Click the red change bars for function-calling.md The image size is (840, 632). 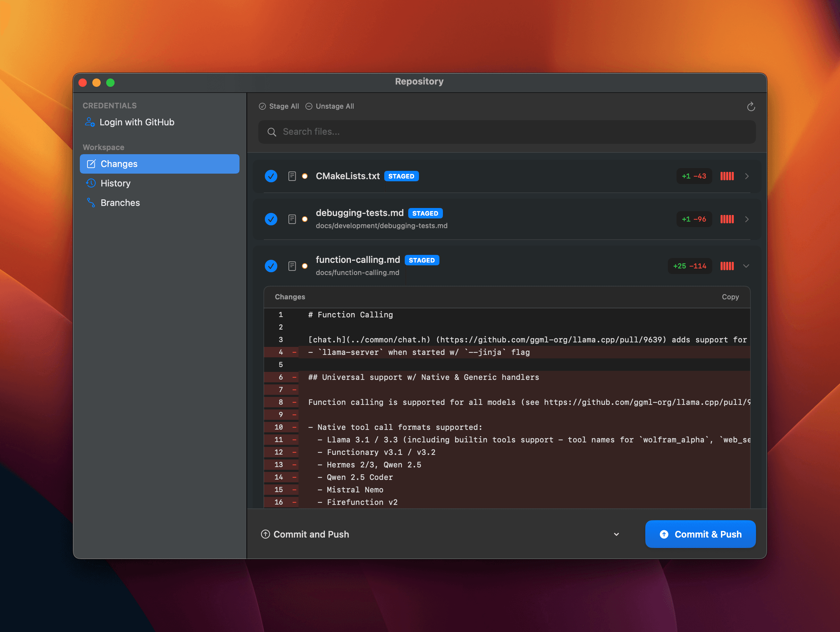click(x=727, y=266)
